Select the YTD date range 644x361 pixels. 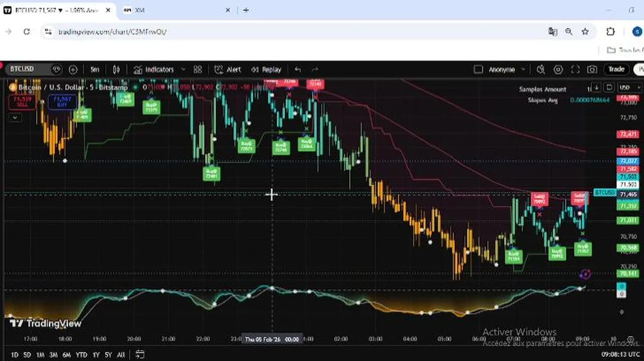tap(81, 355)
